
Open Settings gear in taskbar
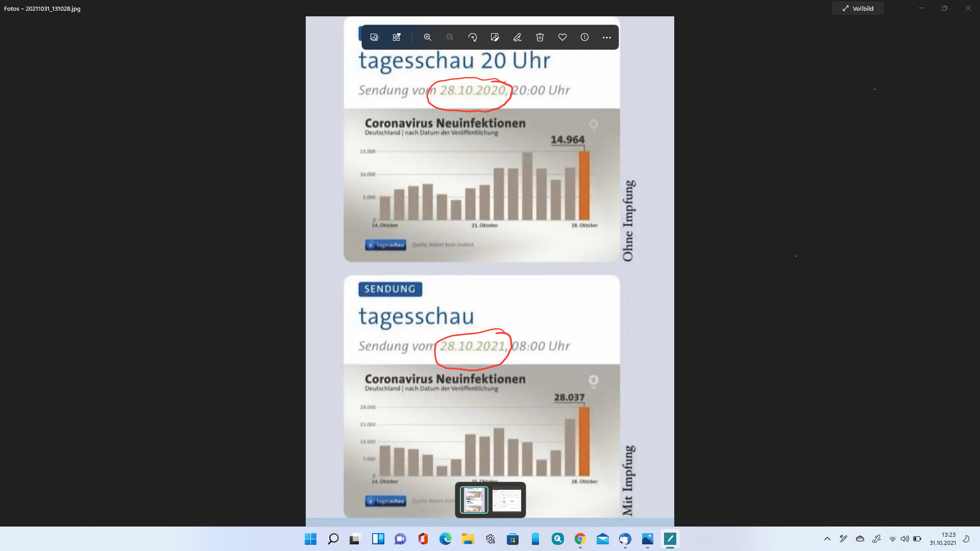(x=491, y=539)
